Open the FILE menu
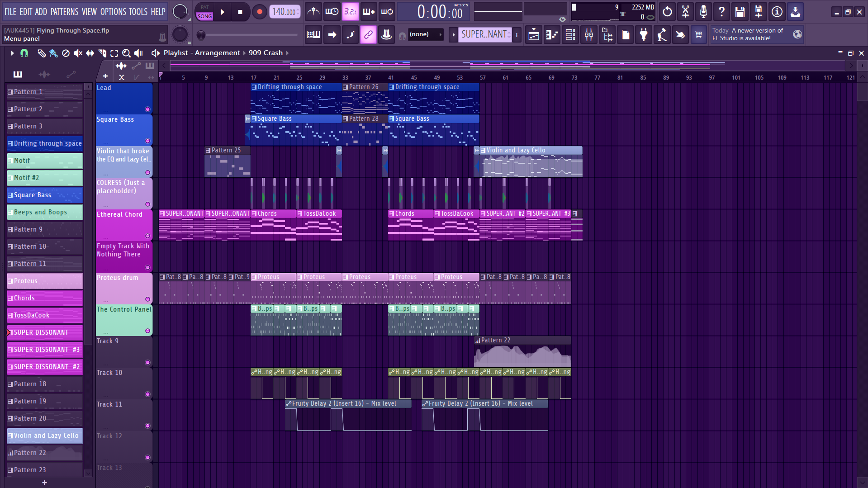 click(10, 12)
